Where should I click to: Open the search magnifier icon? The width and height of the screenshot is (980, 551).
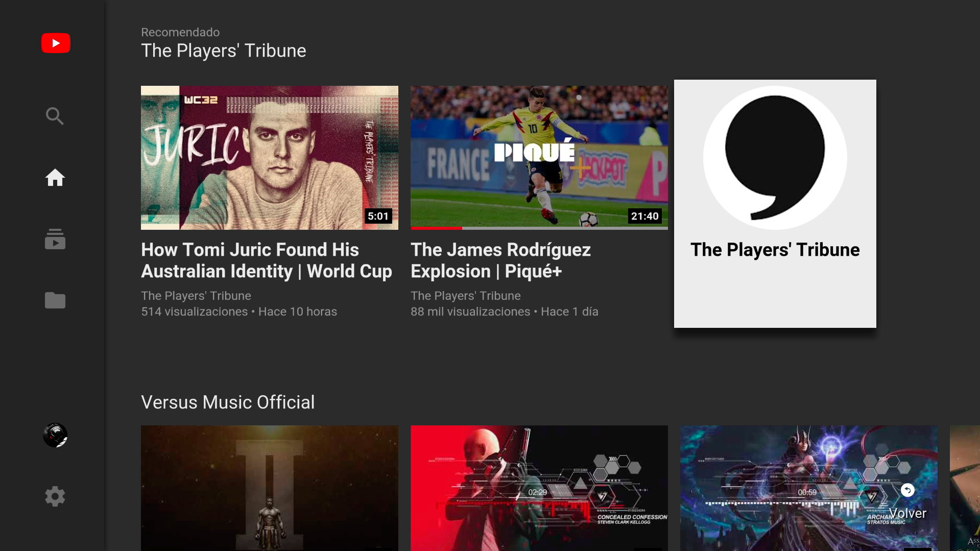(x=55, y=116)
